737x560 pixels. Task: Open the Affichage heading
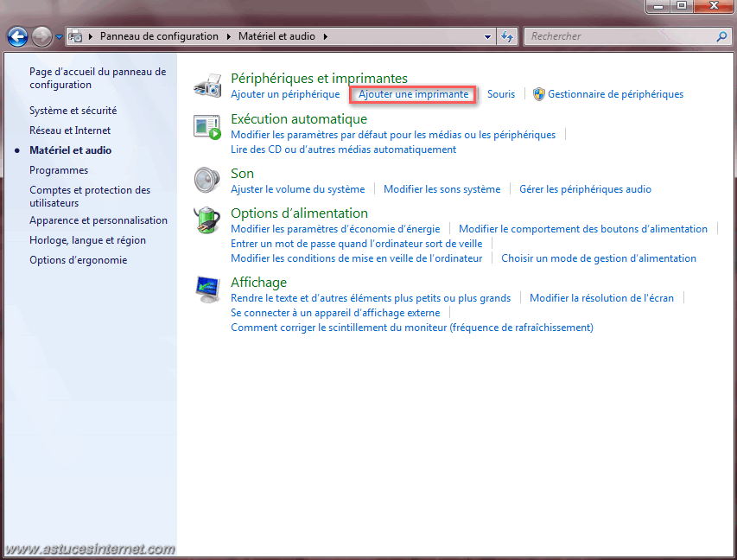pos(258,283)
